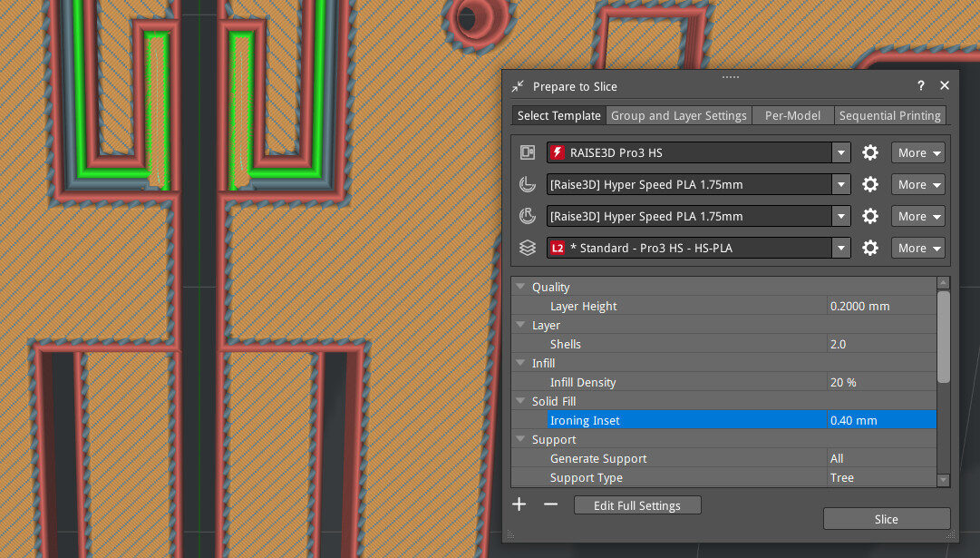
Task: Change the Support Type value Tree
Action: coord(881,478)
